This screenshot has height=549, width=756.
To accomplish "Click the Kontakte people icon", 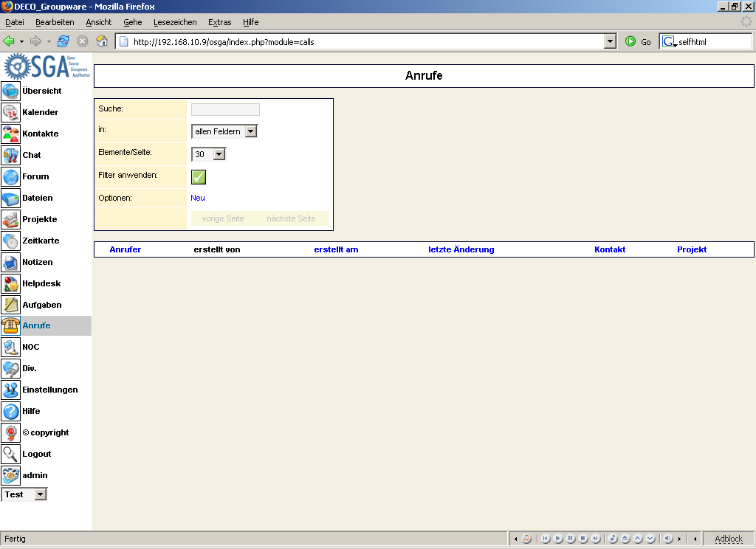I will pyautogui.click(x=10, y=134).
